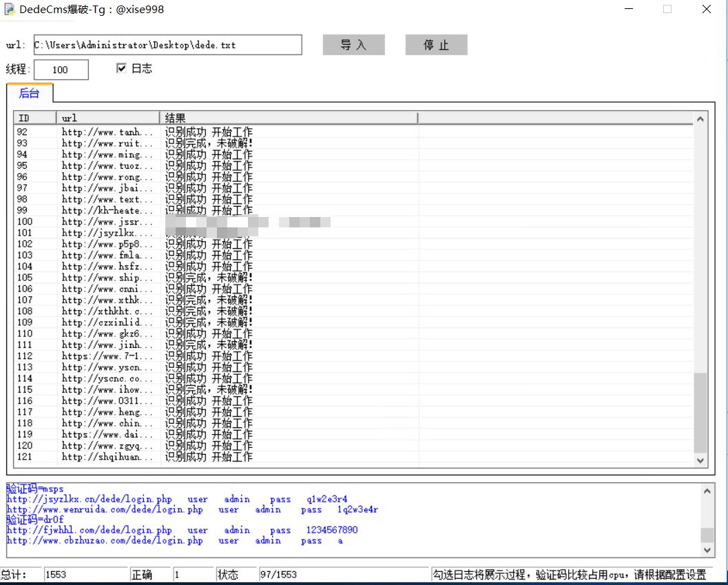Select the http://shqihuan... url cell
The width and height of the screenshot is (728, 585).
click(107, 457)
